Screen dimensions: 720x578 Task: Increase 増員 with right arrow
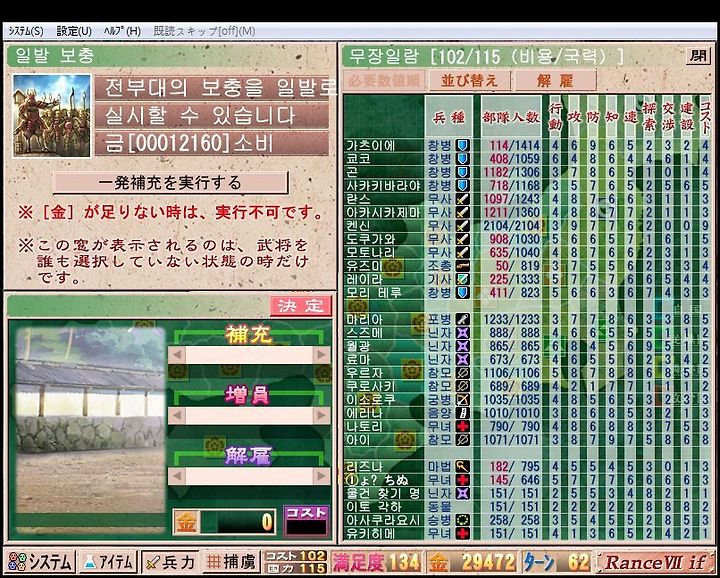[322, 415]
